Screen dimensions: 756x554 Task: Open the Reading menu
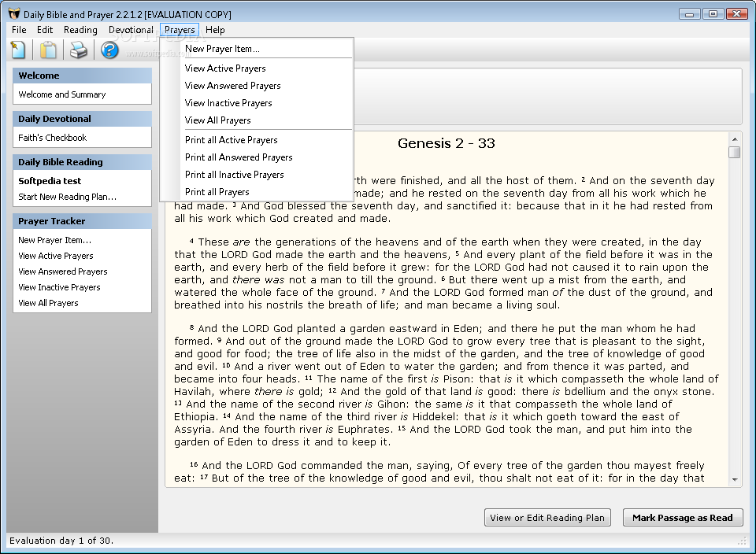(x=80, y=30)
